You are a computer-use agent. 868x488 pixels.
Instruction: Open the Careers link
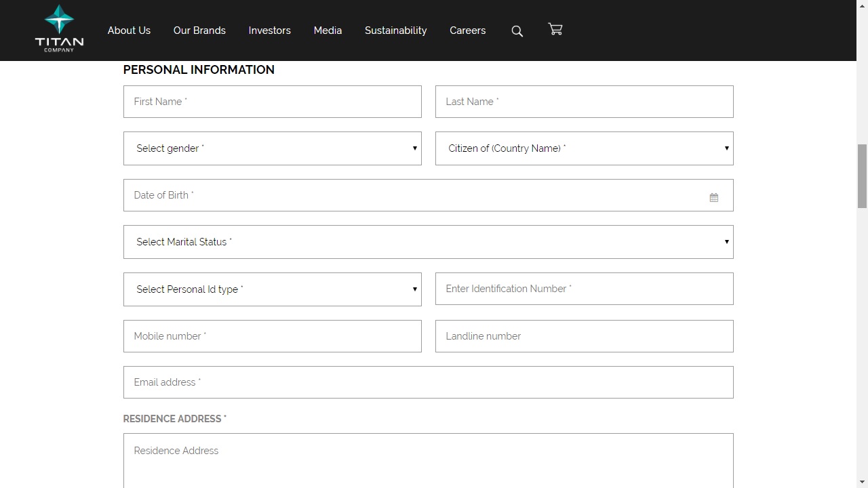click(x=467, y=30)
